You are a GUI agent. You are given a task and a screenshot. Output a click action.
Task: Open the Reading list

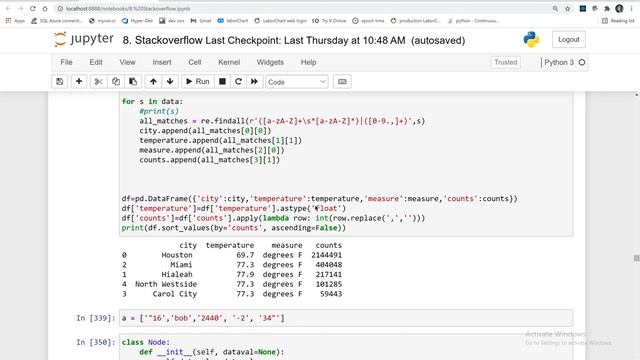[618, 21]
